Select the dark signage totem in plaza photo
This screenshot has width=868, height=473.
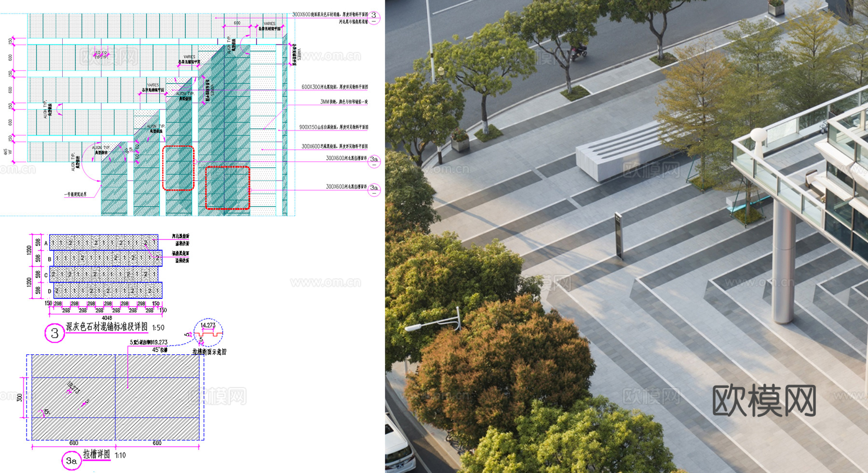click(x=619, y=236)
